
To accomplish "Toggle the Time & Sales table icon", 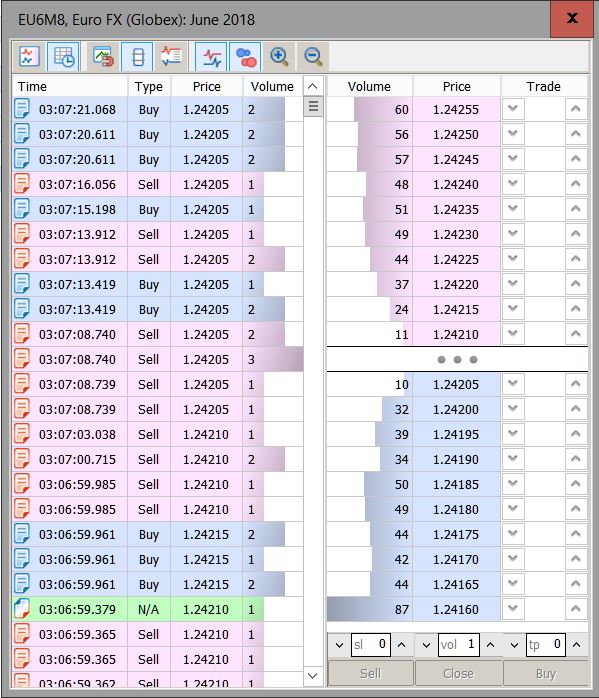I will coord(63,57).
